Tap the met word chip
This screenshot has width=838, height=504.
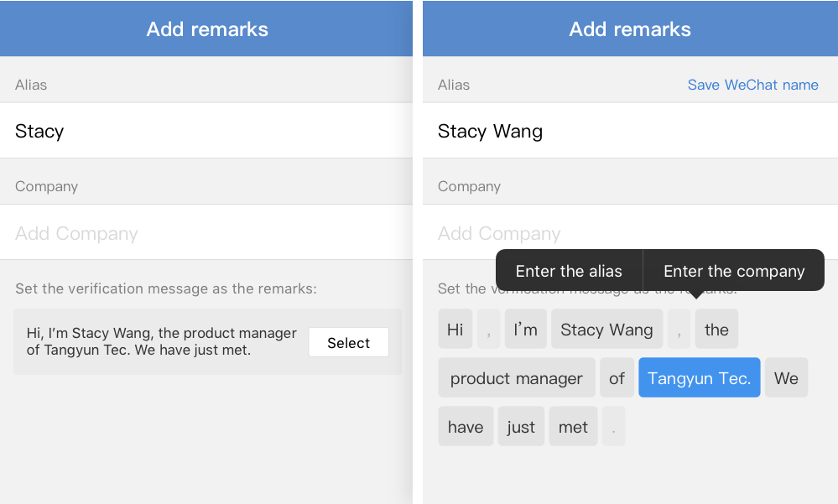point(573,427)
